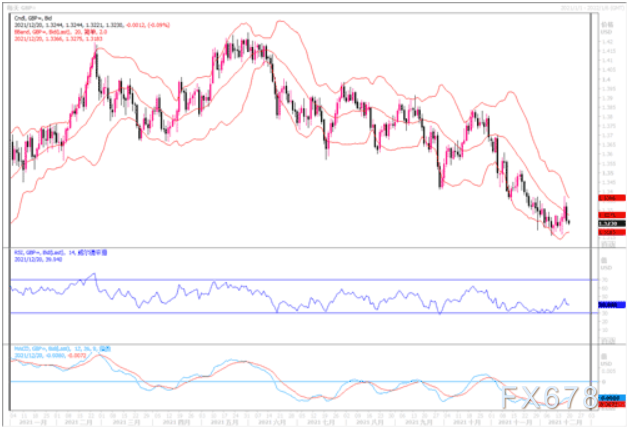Image resolution: width=629 pixels, height=433 pixels.
Task: Click the MACD GBP= indicator legend label
Action: (63, 349)
